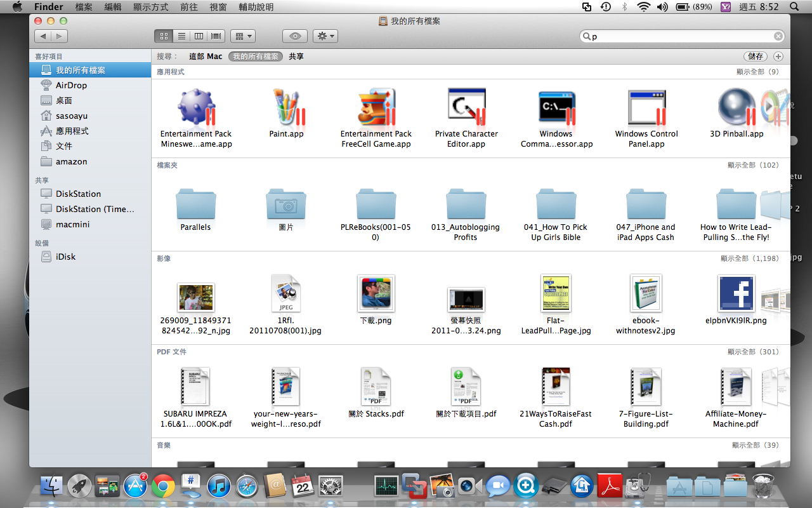Switch to Cover Flow view

pos(216,36)
